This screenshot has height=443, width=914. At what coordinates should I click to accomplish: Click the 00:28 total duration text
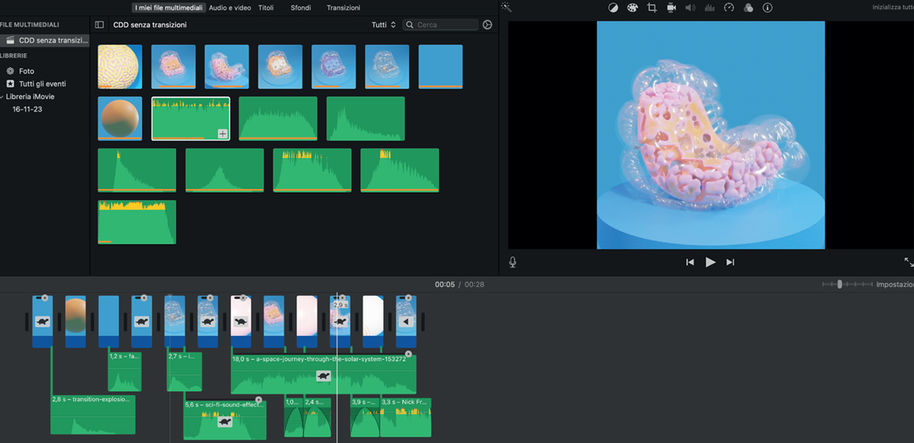click(474, 284)
